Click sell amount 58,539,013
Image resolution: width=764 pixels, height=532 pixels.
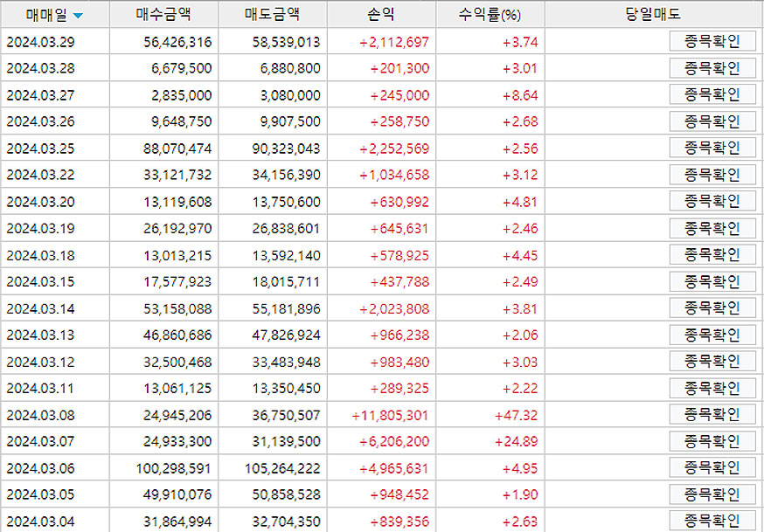pos(286,42)
